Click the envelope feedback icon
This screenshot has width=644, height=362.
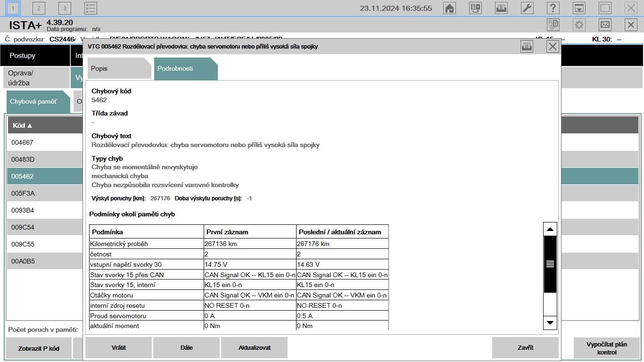605,25
